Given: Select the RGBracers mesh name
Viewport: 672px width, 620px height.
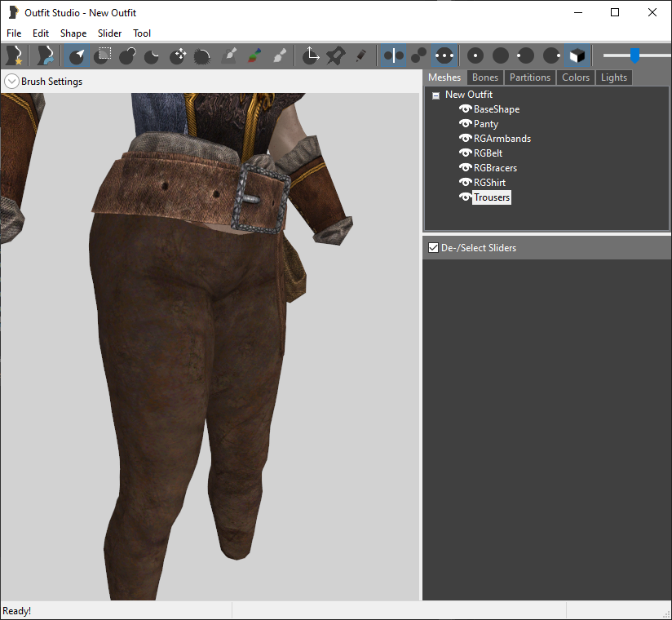Looking at the screenshot, I should point(495,168).
